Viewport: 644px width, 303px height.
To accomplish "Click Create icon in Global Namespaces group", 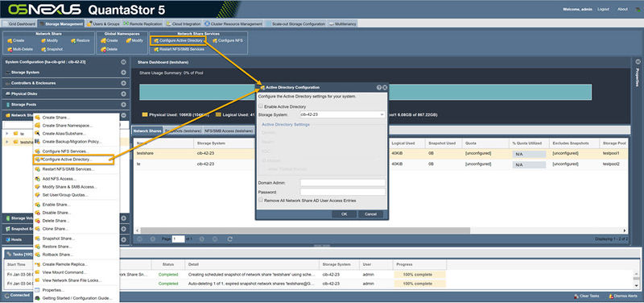I will click(x=103, y=41).
